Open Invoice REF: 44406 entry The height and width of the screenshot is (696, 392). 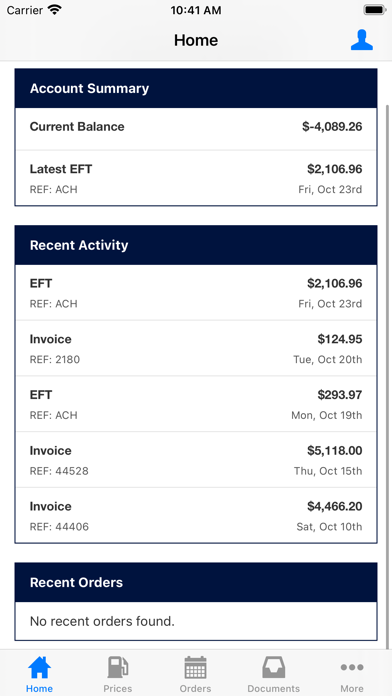pos(196,515)
